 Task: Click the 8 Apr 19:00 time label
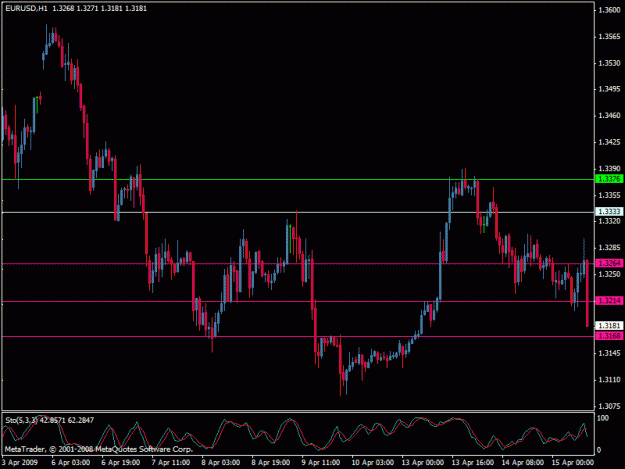[271, 462]
